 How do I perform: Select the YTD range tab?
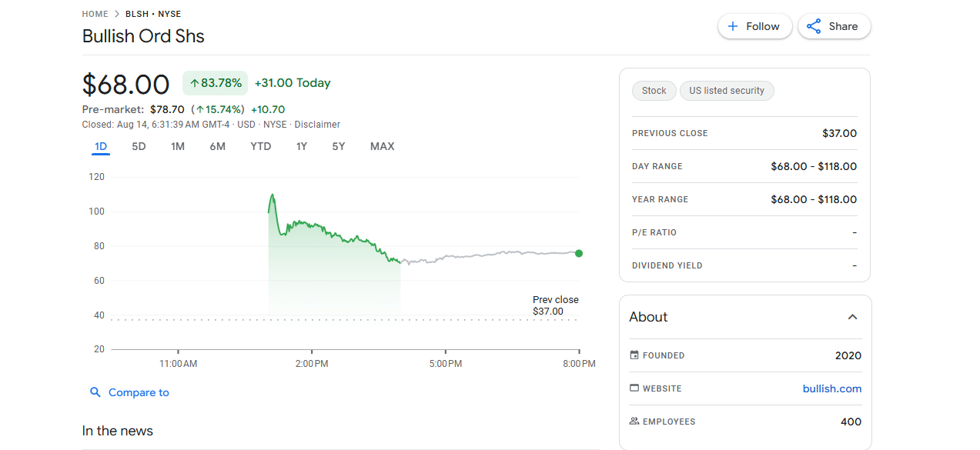[261, 146]
